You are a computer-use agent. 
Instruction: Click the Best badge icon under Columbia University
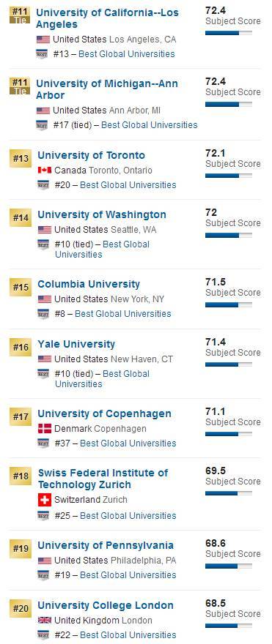coord(43,314)
